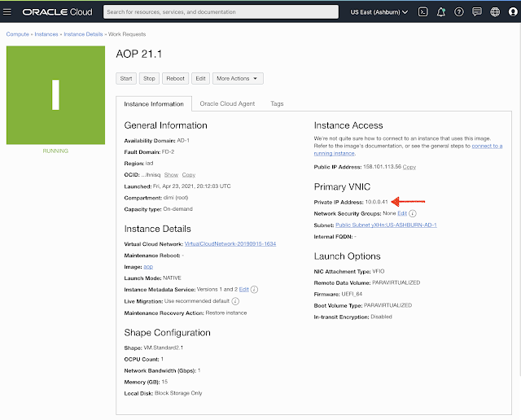521x420 pixels.
Task: Click the Compartment value dimi (root)
Action: pyautogui.click(x=176, y=198)
